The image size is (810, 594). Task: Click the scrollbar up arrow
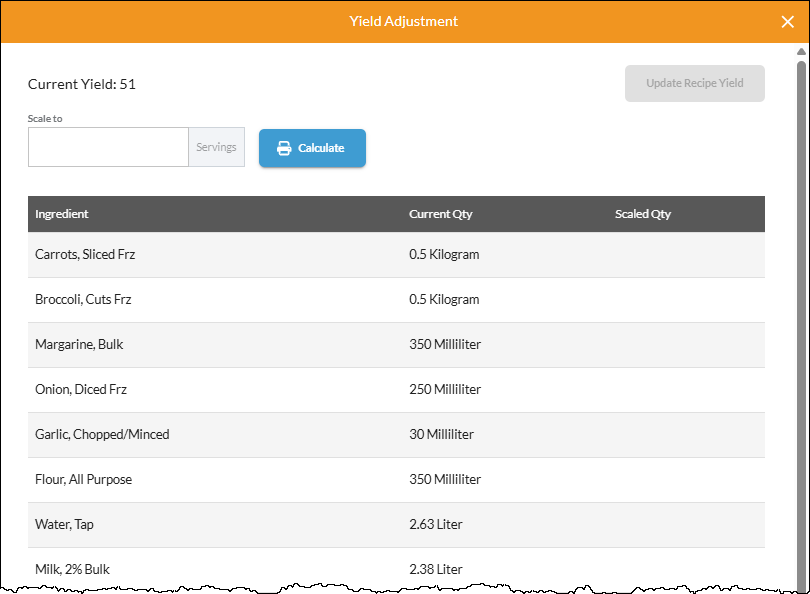801,51
